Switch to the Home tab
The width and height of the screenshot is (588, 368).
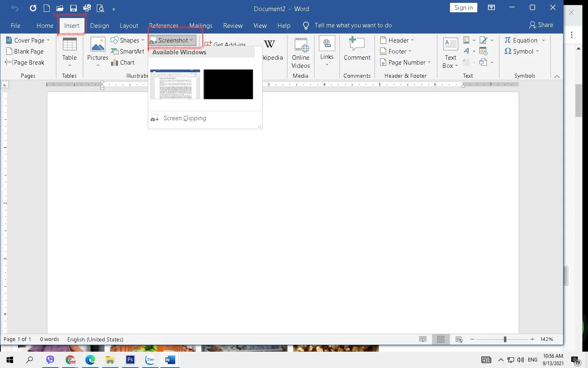[x=45, y=25]
